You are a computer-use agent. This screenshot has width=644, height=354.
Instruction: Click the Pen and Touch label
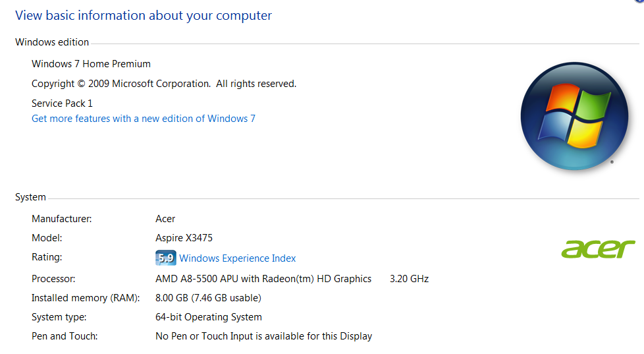[x=65, y=336]
